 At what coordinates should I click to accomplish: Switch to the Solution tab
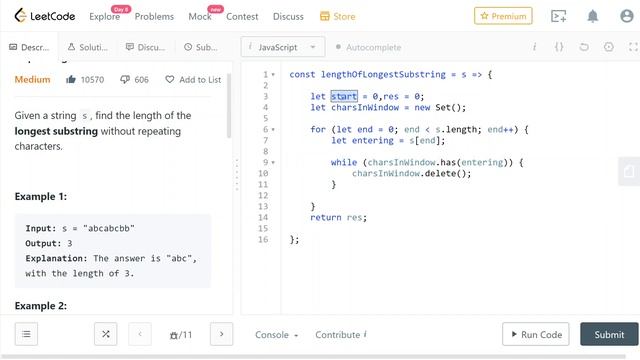88,47
